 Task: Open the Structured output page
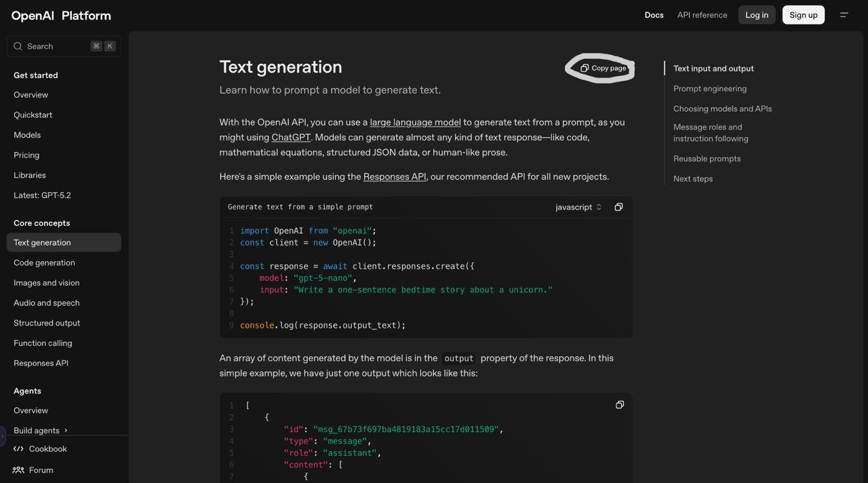[x=47, y=323]
